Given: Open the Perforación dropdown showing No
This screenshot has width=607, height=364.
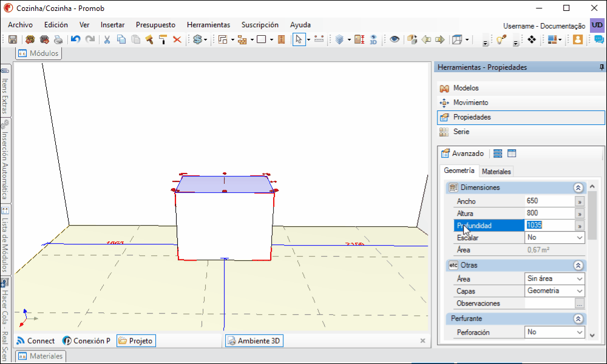Looking at the screenshot, I should (x=555, y=332).
